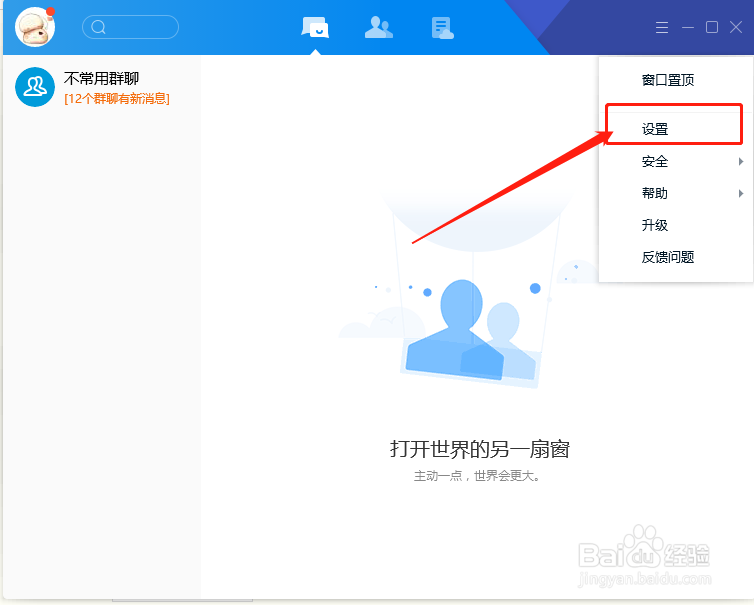Open 不常用群聊 group avatar icon
The height and width of the screenshot is (605, 754).
pos(35,87)
